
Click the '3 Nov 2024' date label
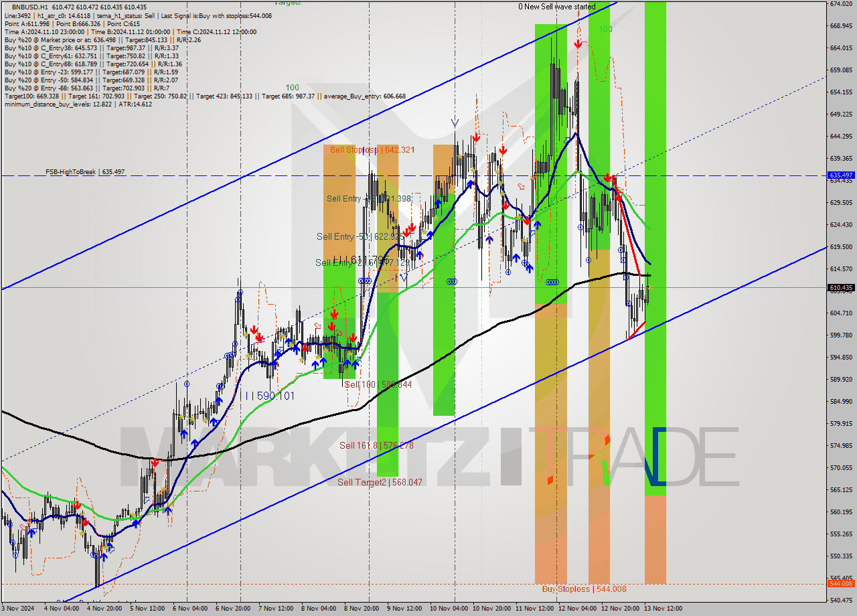coord(18,609)
